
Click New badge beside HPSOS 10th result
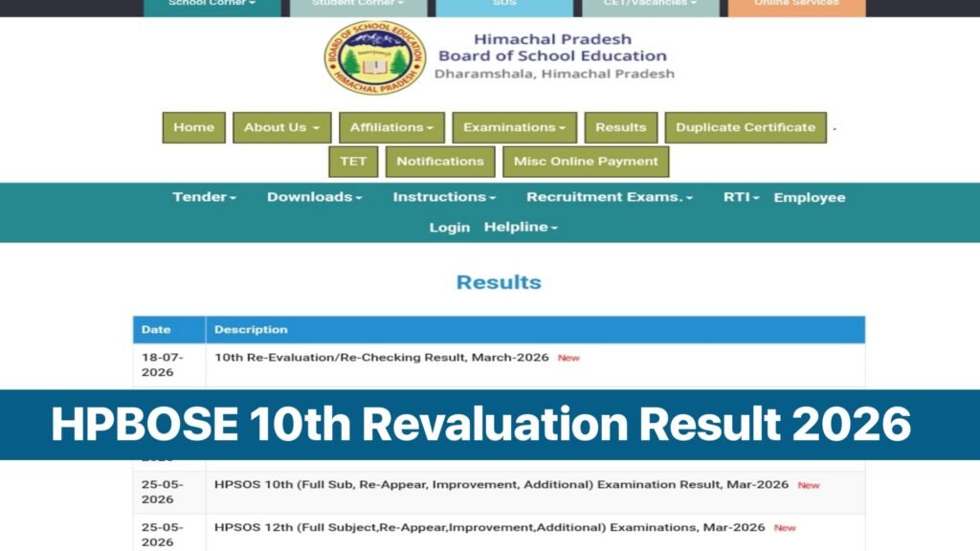[x=808, y=485]
